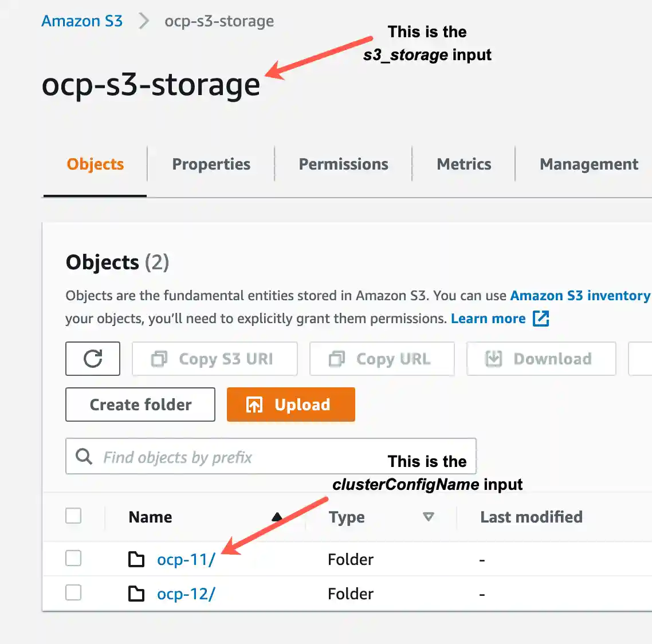652x644 pixels.
Task: Open the Amazon S3 breadcrumb link
Action: (x=82, y=21)
